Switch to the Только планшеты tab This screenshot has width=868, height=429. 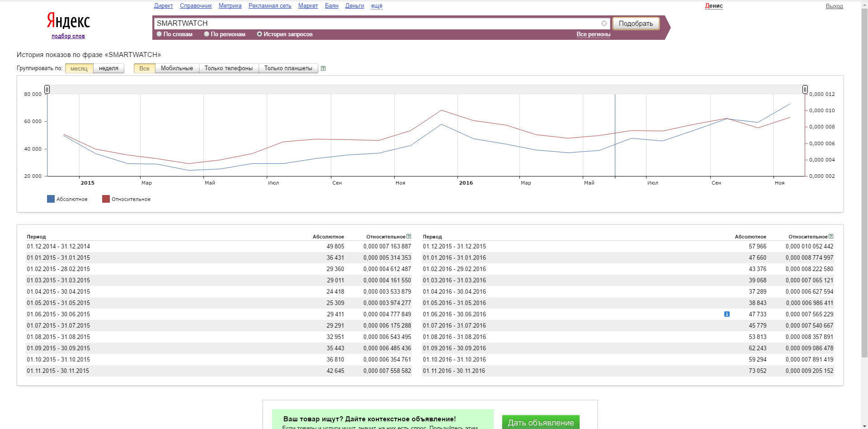click(288, 68)
